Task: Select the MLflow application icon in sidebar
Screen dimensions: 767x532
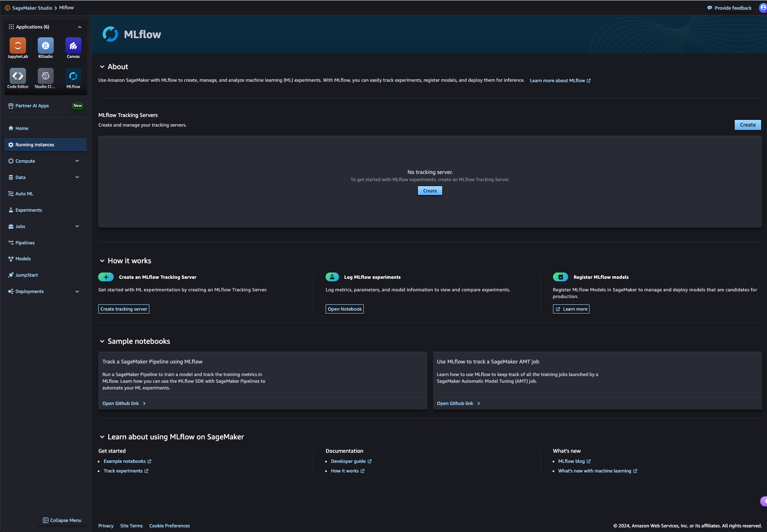Action: [73, 76]
